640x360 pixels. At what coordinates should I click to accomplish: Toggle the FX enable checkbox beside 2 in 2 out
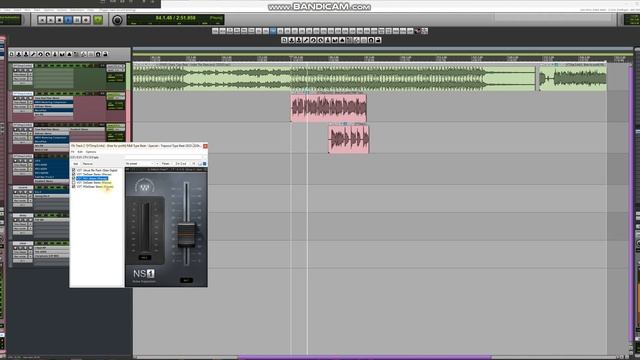click(x=204, y=164)
